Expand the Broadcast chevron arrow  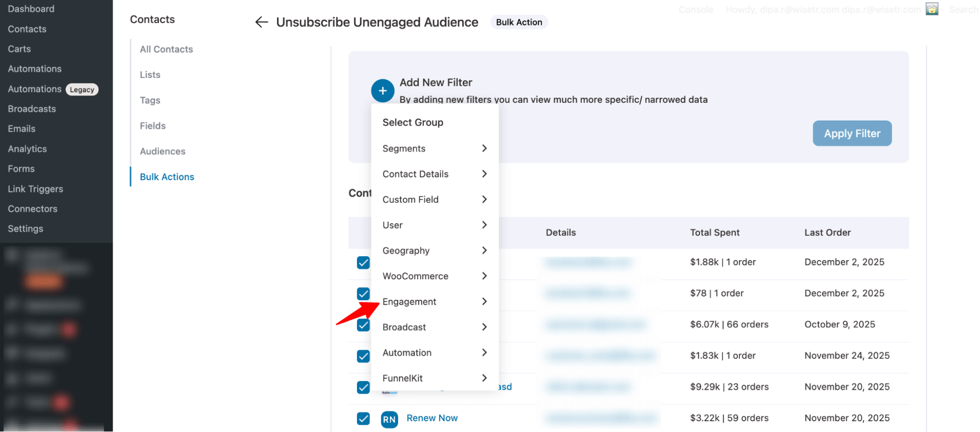point(484,327)
